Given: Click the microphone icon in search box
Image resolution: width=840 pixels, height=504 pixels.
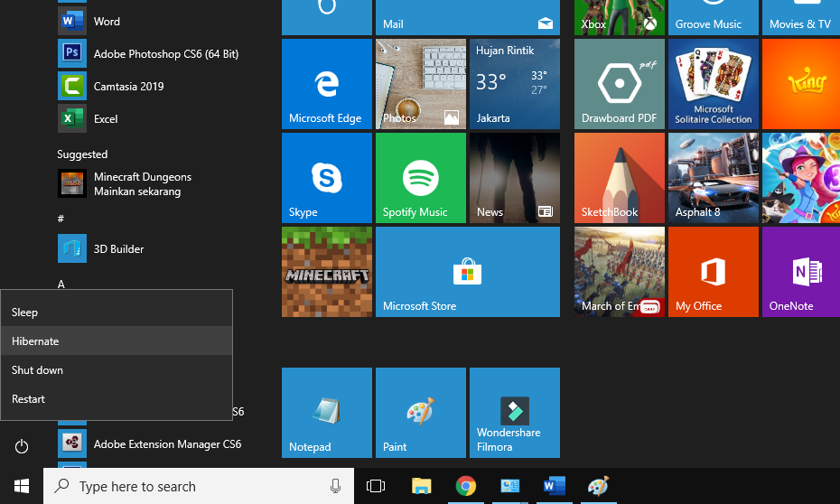Looking at the screenshot, I should (335, 486).
